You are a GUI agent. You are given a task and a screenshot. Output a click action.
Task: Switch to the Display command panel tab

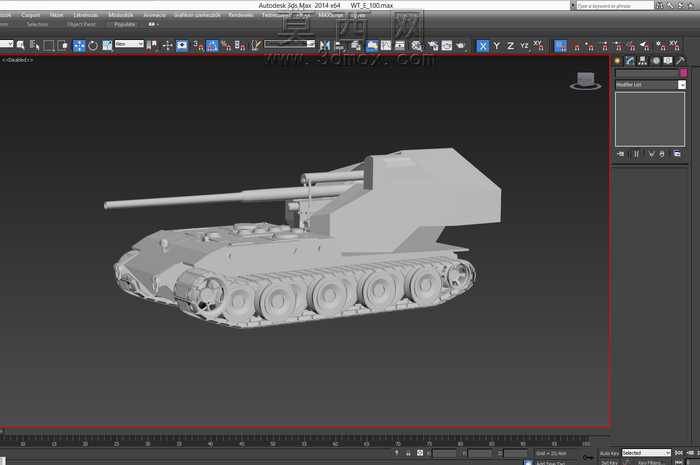tap(668, 60)
